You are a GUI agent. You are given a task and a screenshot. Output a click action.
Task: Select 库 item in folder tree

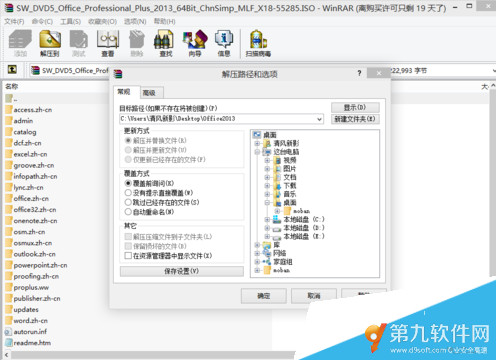[x=272, y=245]
